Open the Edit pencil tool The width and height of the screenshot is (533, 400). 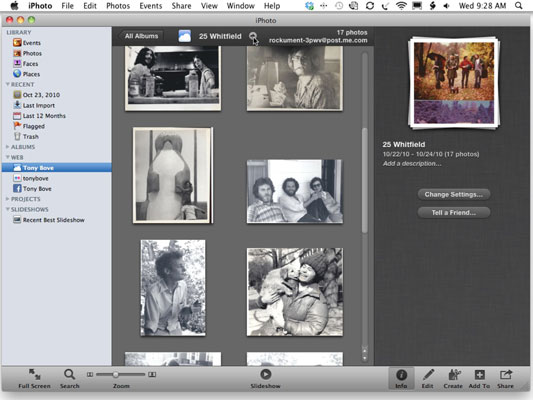(x=428, y=375)
